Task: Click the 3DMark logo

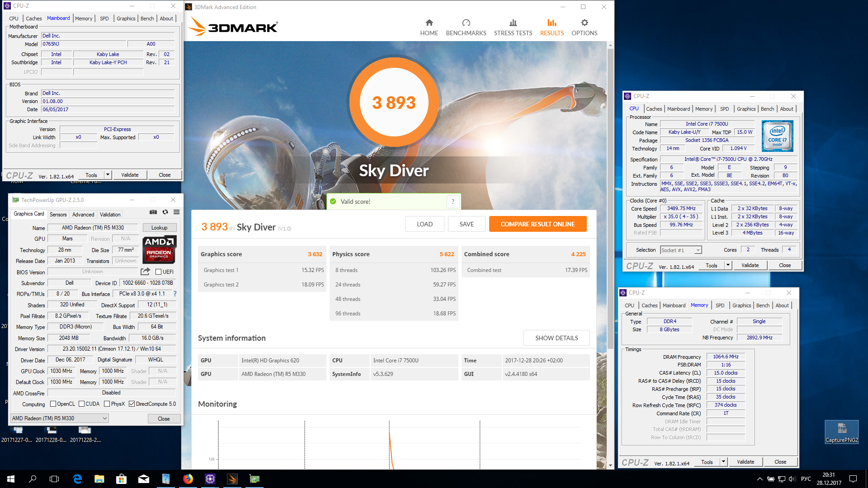Action: click(233, 27)
